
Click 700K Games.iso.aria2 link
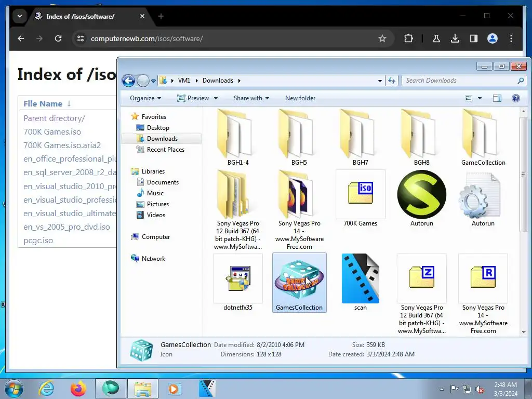click(62, 145)
